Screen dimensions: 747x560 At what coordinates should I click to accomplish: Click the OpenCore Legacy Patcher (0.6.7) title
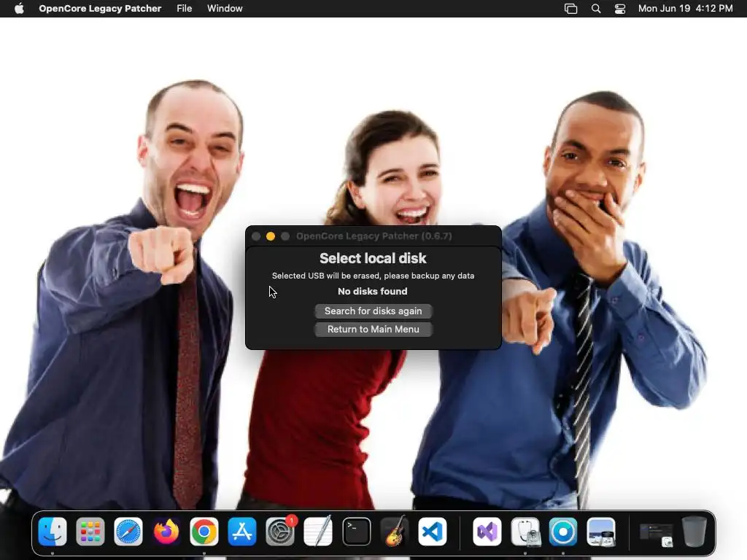(x=374, y=236)
